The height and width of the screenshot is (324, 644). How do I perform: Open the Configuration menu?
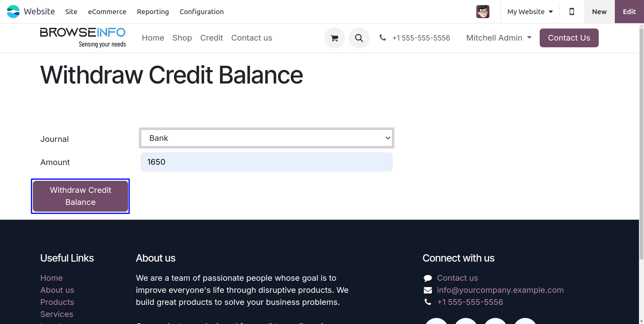[202, 12]
